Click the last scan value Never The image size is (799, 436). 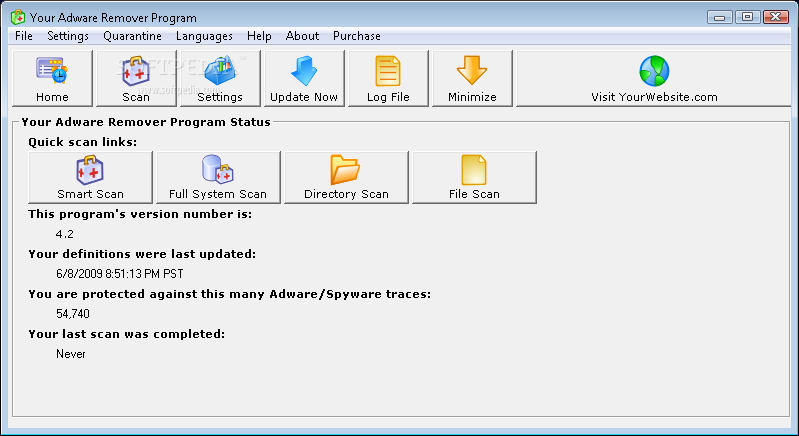71,354
